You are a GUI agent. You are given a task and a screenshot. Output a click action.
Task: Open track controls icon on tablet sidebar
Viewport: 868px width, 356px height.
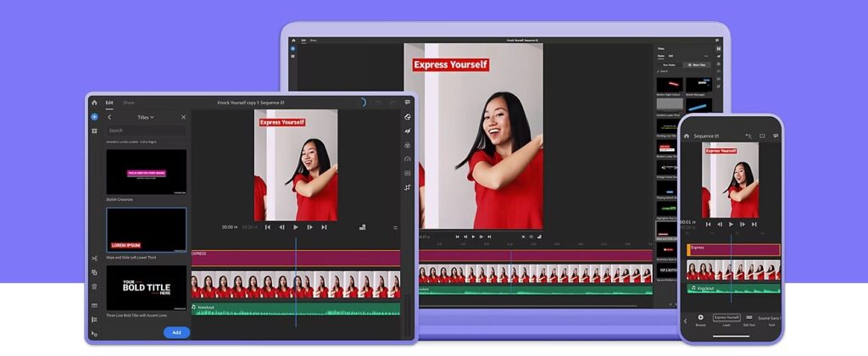tap(94, 320)
